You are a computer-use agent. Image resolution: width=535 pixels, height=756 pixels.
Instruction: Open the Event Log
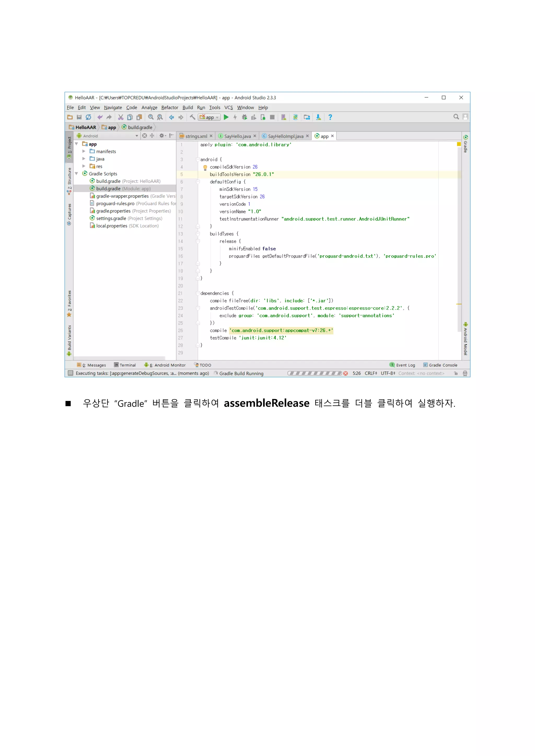point(402,365)
